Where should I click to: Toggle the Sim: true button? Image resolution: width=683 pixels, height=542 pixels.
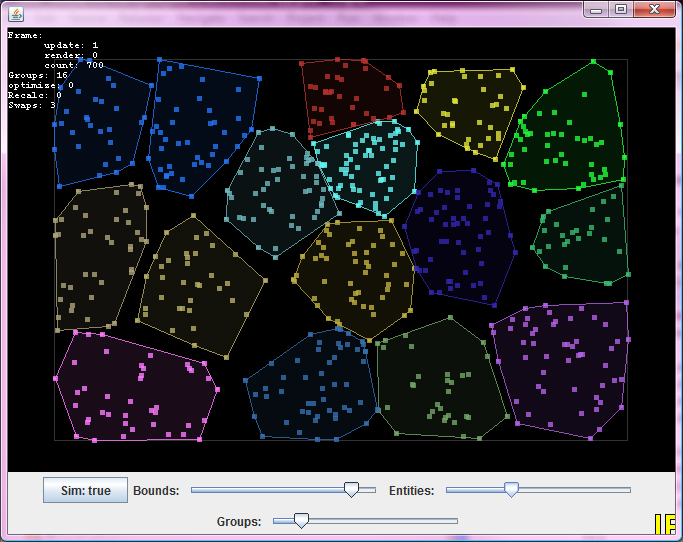click(x=85, y=490)
